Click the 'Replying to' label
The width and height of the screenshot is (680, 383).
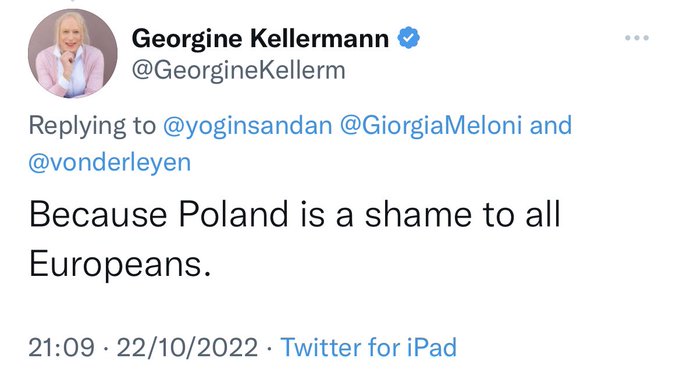pos(92,126)
